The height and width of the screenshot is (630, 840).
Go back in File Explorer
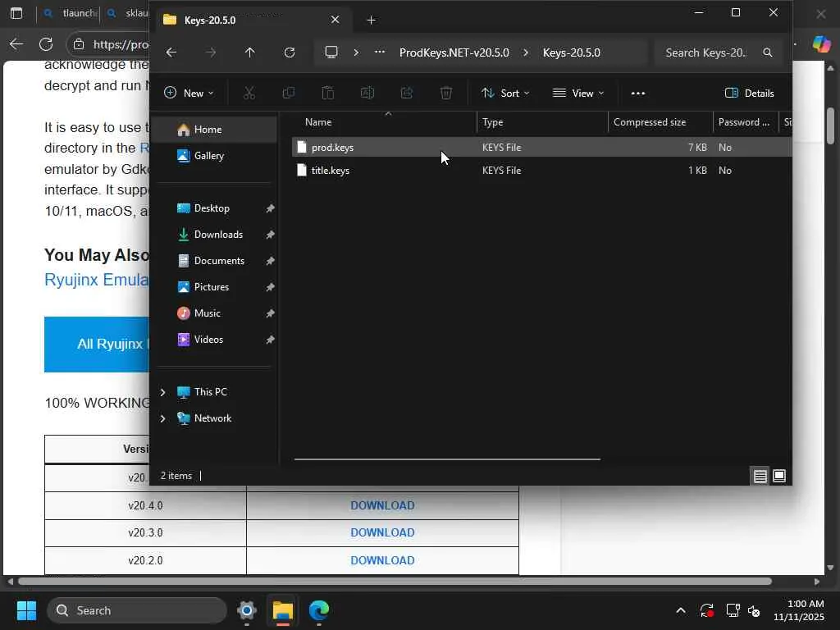[171, 52]
